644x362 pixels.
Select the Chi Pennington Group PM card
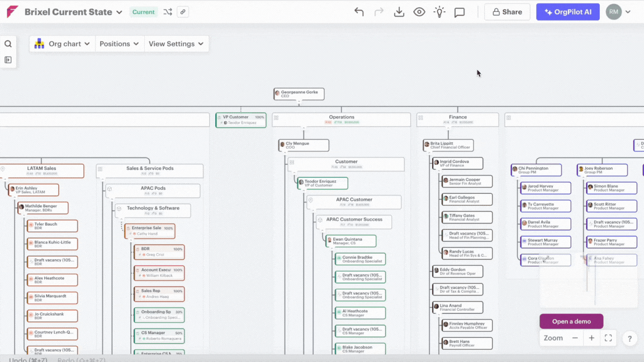(x=537, y=170)
